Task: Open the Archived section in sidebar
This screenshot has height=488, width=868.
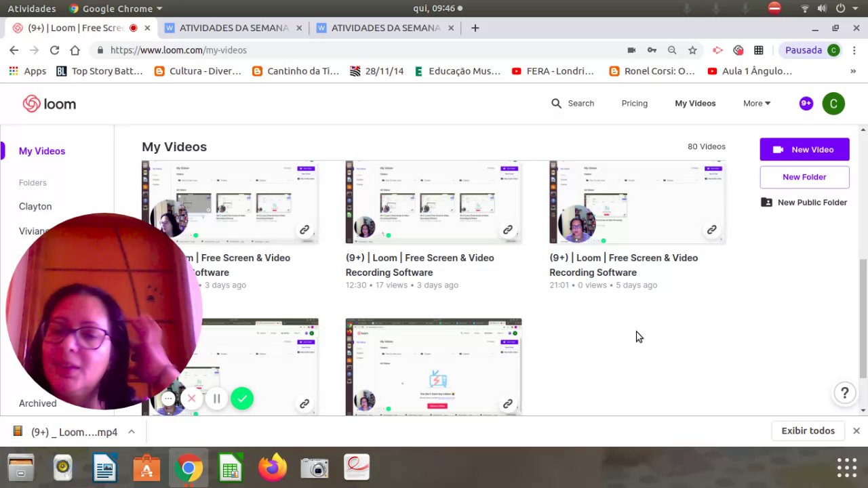Action: pyautogui.click(x=38, y=403)
